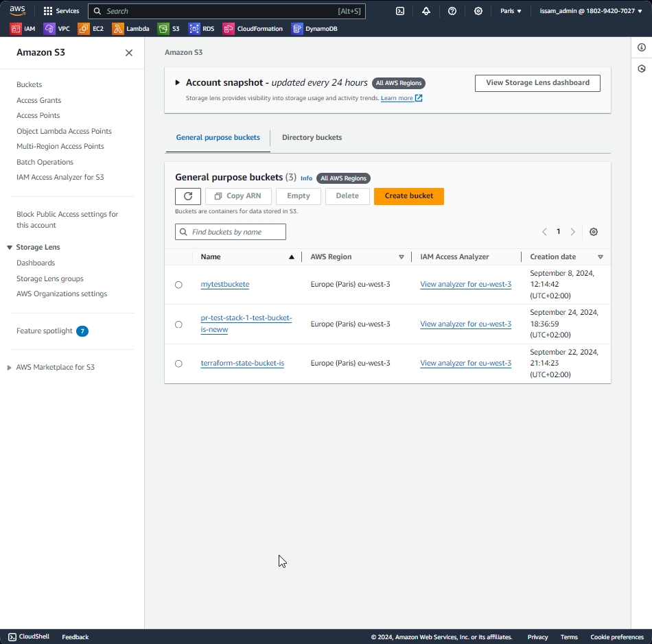Open the CloudFormation service shortcut icon
The height and width of the screenshot is (644, 652).
pyautogui.click(x=229, y=29)
